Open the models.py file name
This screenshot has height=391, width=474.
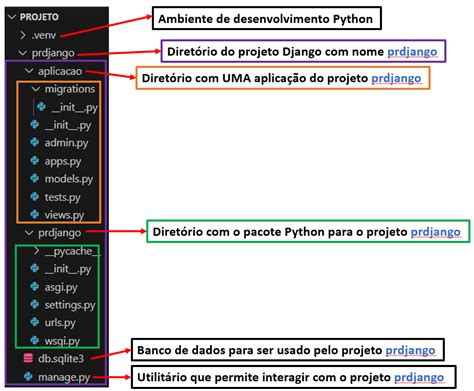tap(69, 179)
